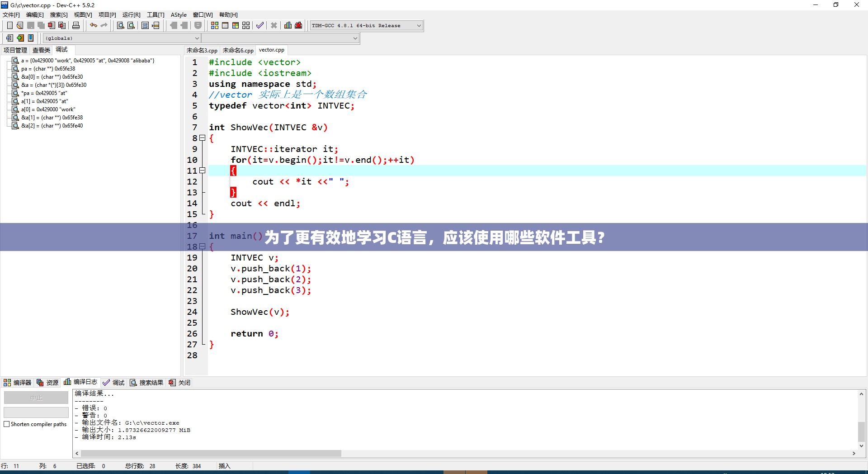Open the 帮助[H] menu
The width and height of the screenshot is (868, 474).
228,15
